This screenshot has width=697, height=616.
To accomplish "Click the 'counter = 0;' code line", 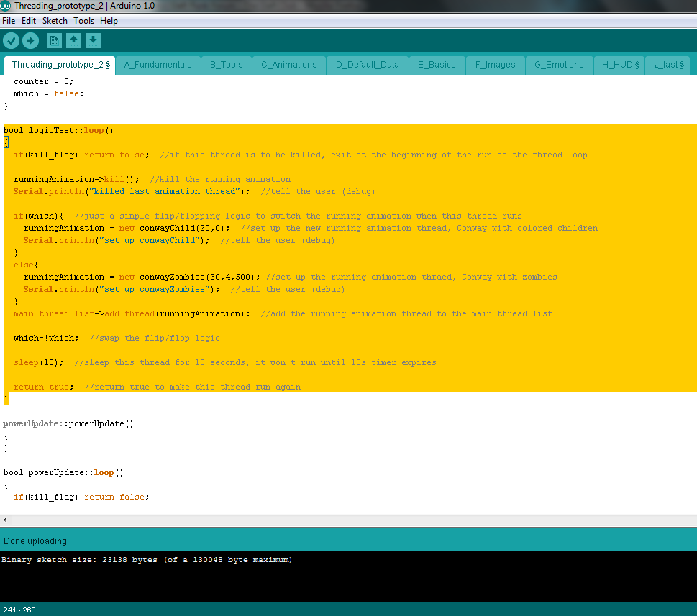I will [44, 81].
